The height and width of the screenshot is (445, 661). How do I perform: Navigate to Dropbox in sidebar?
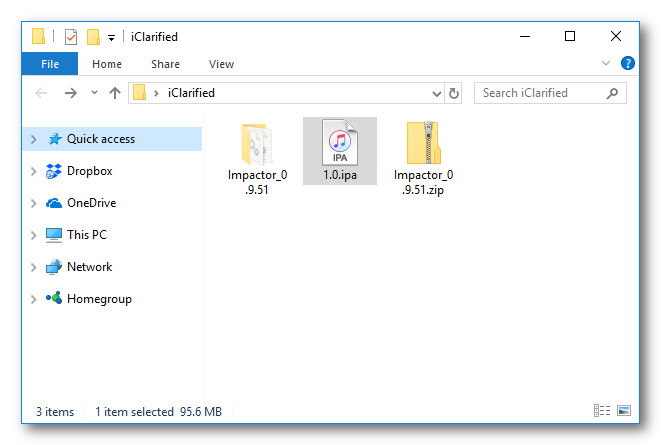click(89, 171)
